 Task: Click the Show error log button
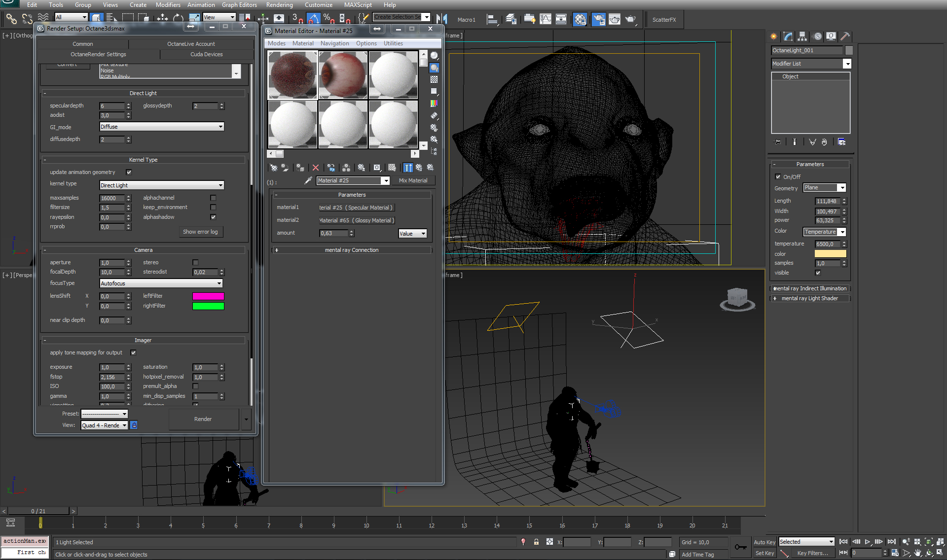(200, 232)
